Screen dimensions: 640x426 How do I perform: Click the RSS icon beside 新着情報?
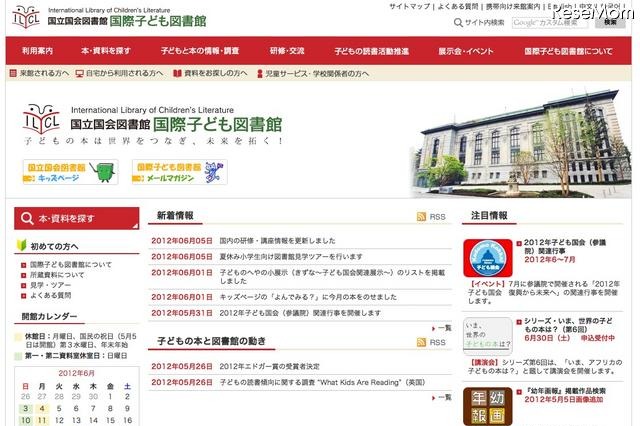tap(421, 217)
